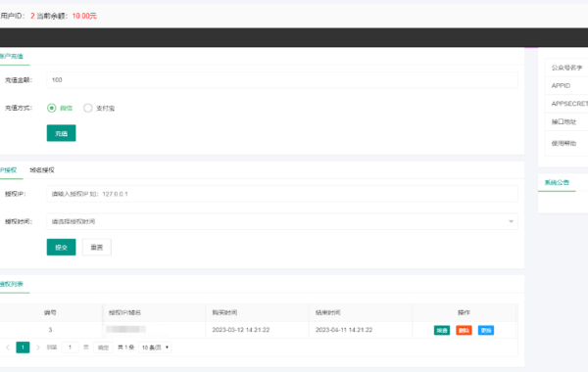Click the 确定 pagination confirm button

pos(103,348)
